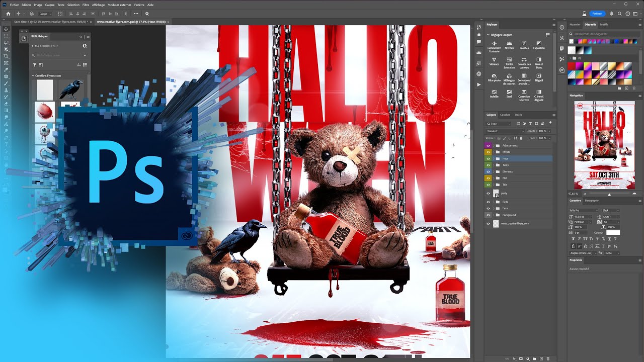Add an Isohélie adjustment
This screenshot has width=644, height=362.
pos(494,94)
